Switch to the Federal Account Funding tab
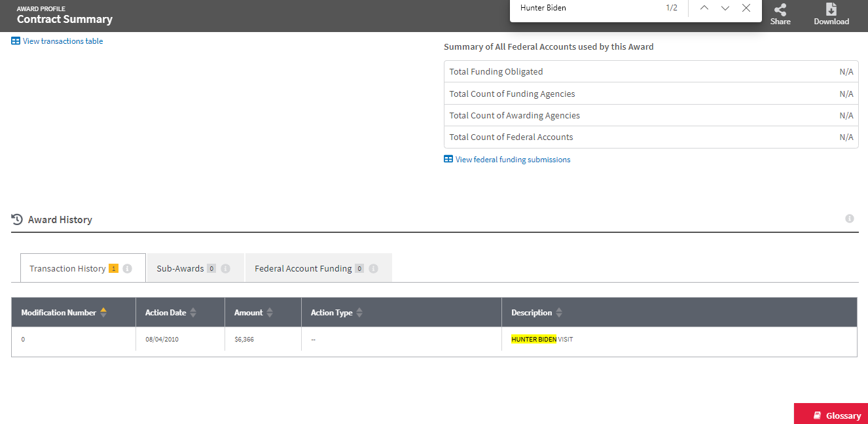The height and width of the screenshot is (424, 868). pos(318,268)
